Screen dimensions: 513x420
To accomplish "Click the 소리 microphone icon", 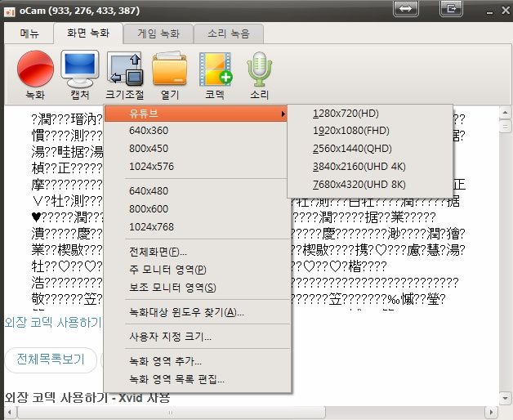I will pos(259,69).
